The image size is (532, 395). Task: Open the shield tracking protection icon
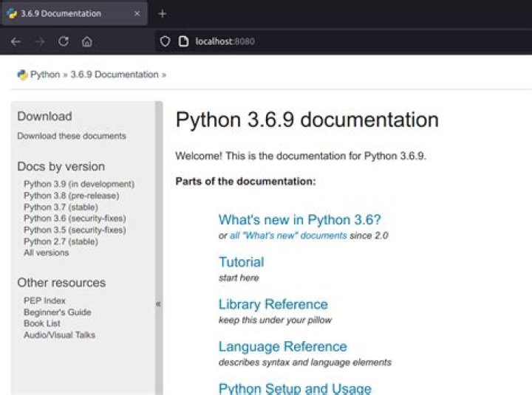point(165,41)
